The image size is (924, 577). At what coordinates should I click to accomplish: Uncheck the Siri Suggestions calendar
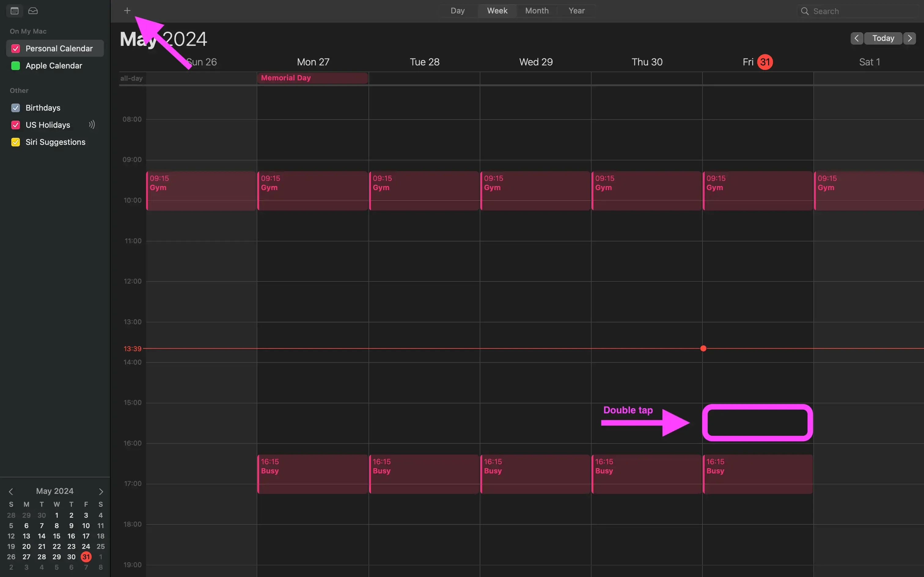(15, 141)
